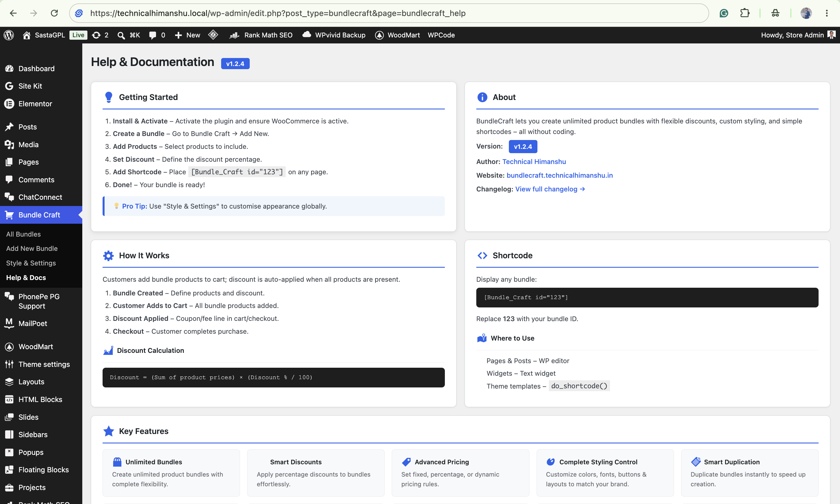Open Floating Blocks in sidebar
The height and width of the screenshot is (504, 840).
[x=41, y=470]
